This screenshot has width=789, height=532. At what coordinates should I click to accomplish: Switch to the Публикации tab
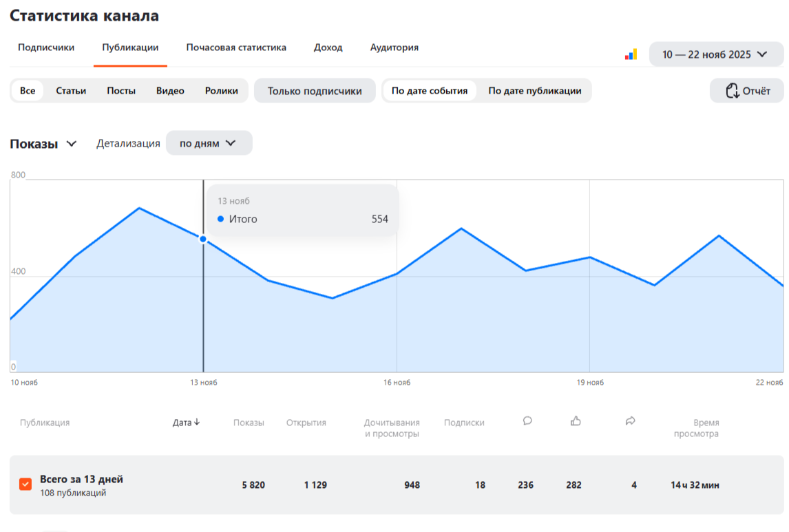[x=130, y=47]
